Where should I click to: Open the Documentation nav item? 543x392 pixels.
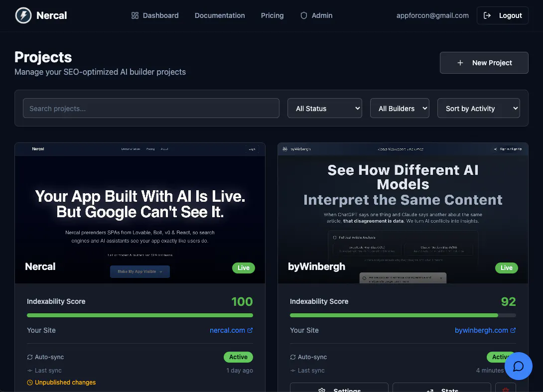pos(220,15)
